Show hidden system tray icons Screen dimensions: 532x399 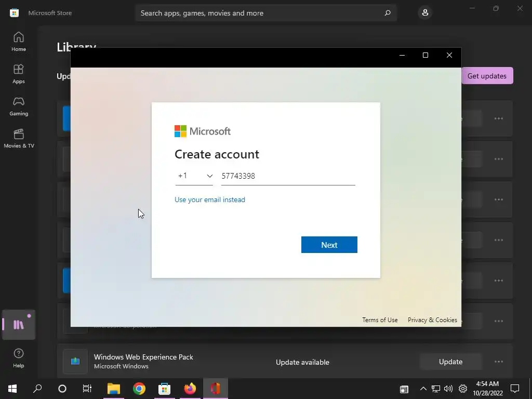click(x=423, y=389)
